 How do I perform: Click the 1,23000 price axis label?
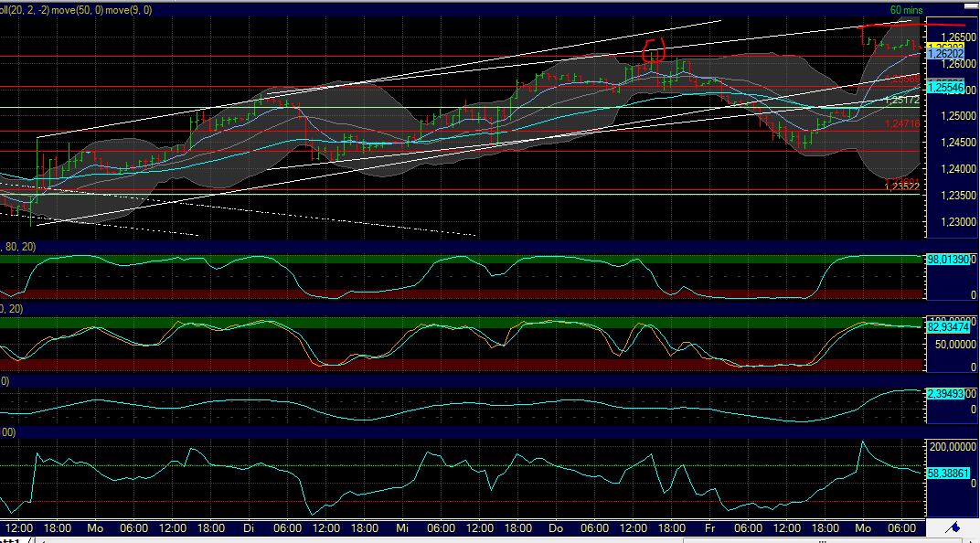(x=958, y=222)
